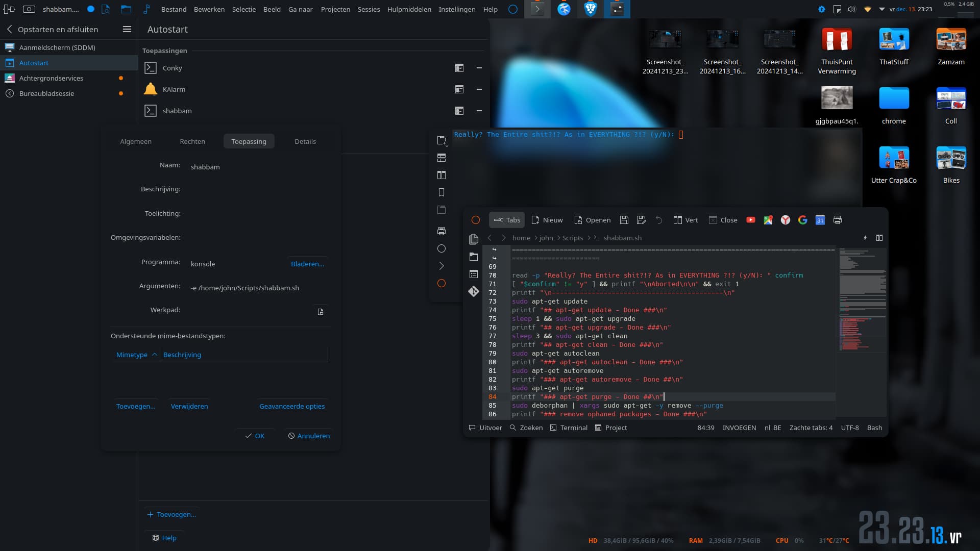Switch to the Details tab
Image resolution: width=980 pixels, height=551 pixels.
click(305, 141)
